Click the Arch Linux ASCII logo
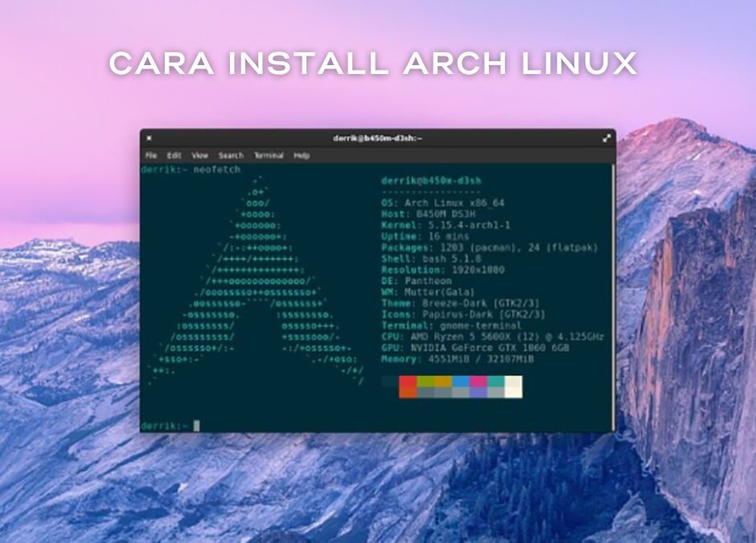The width and height of the screenshot is (756, 543). (x=257, y=290)
